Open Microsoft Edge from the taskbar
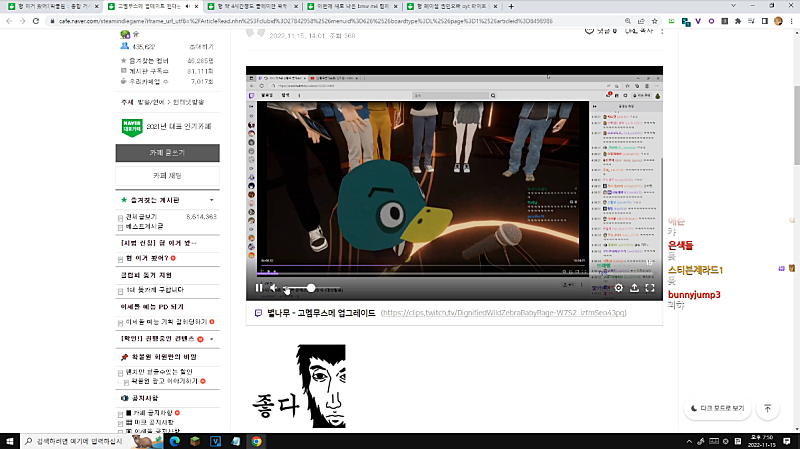Screen dimensions: 800x449 pyautogui.click(x=174, y=441)
